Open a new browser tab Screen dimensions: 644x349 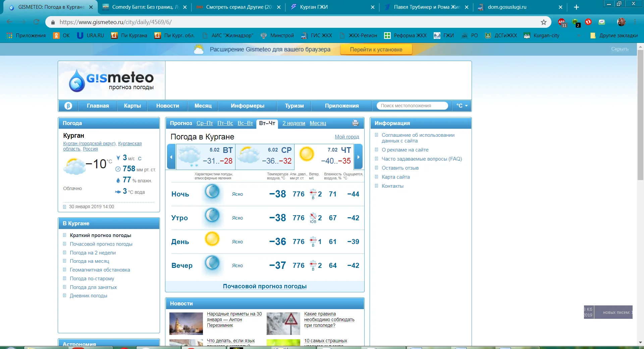[x=577, y=7]
